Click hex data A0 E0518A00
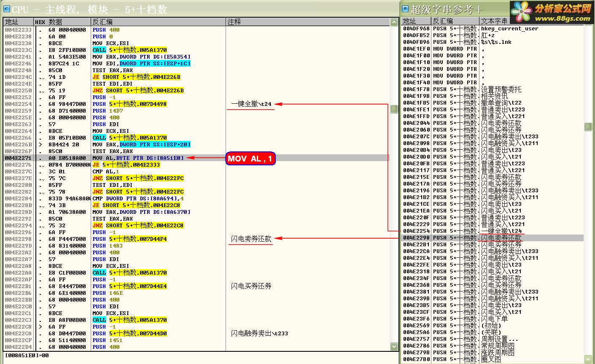 pyautogui.click(x=67, y=158)
